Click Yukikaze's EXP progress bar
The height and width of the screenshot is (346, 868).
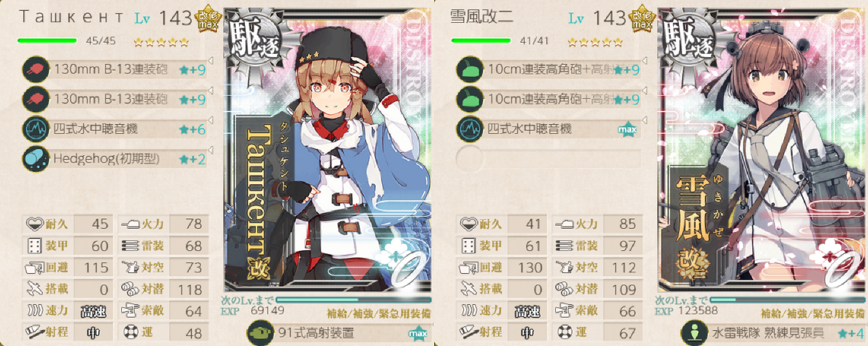pyautogui.click(x=787, y=299)
